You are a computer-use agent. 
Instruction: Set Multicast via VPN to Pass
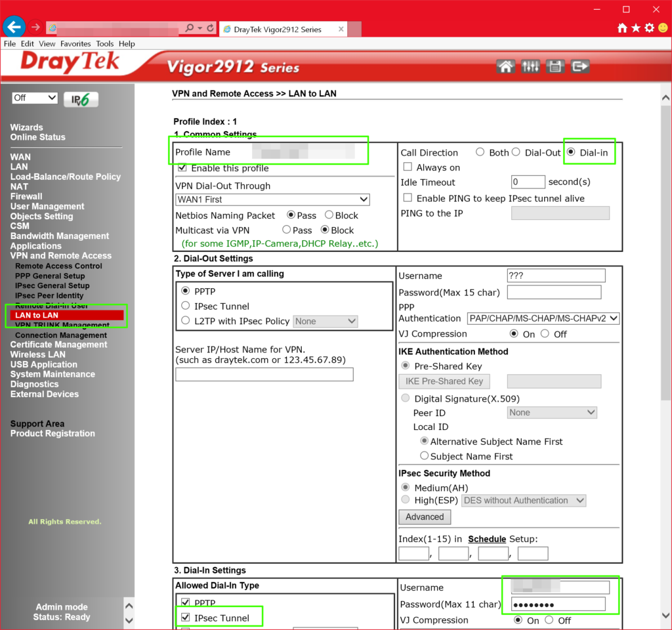pos(286,230)
